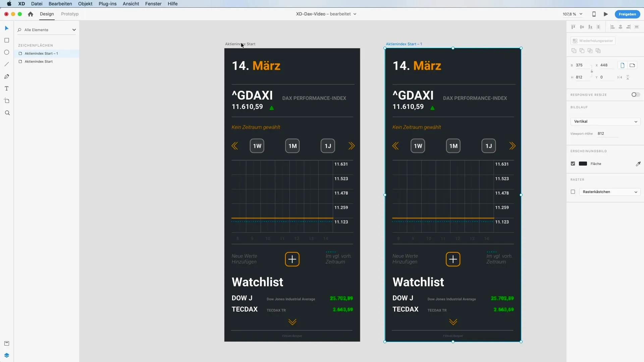Viewport: 644px width, 362px height.
Task: Click the boolean Intersect operation icon
Action: [590, 51]
